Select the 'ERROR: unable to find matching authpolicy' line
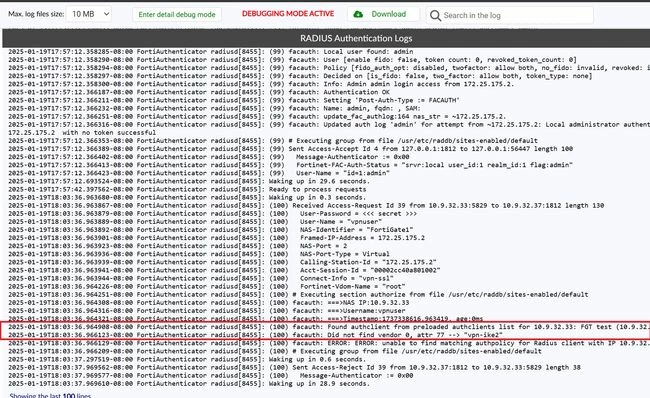650x398 pixels. [329, 343]
